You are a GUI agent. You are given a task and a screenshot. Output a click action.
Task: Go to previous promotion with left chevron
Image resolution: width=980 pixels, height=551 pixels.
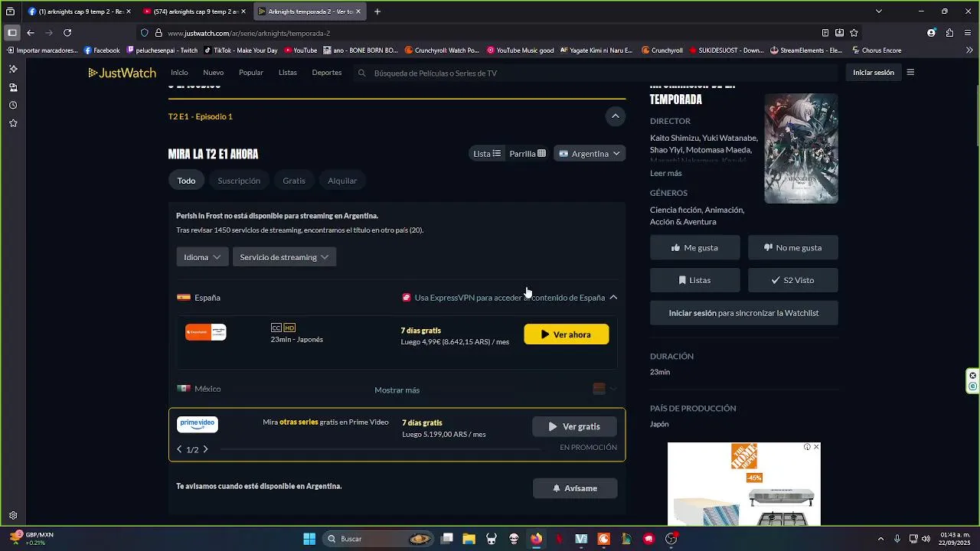[179, 449]
